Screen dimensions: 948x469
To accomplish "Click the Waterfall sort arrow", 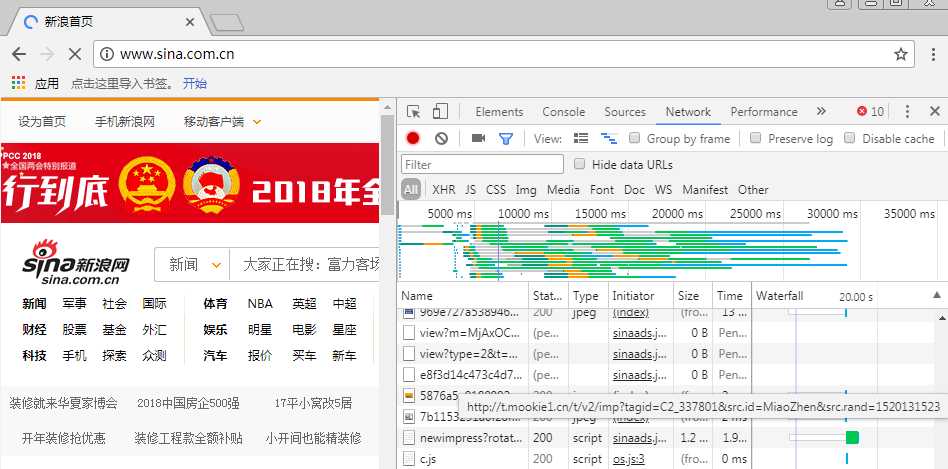I will click(937, 296).
